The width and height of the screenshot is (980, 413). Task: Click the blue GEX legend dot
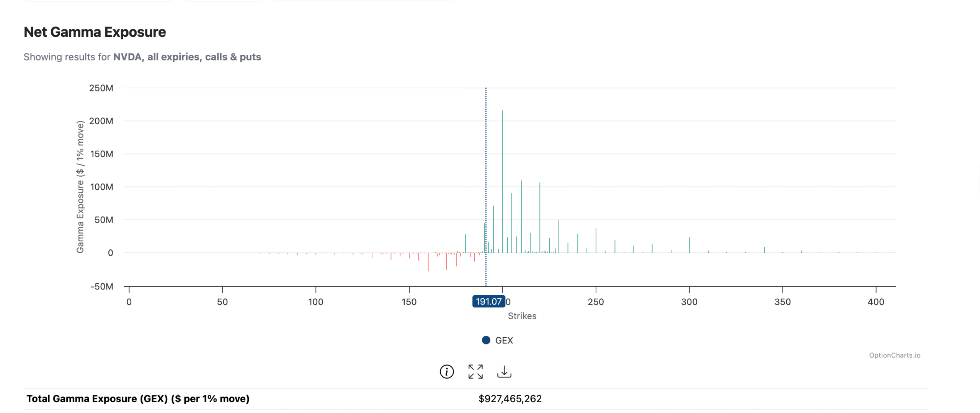486,340
